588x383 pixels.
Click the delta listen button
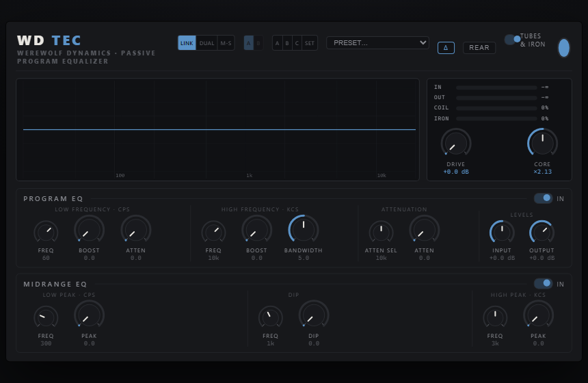(446, 48)
